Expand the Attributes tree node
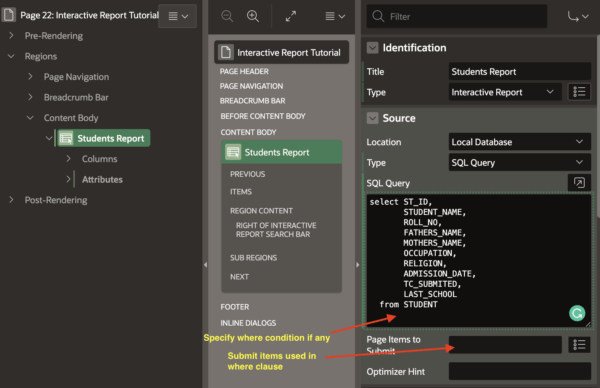The width and height of the screenshot is (600, 388). [x=68, y=179]
